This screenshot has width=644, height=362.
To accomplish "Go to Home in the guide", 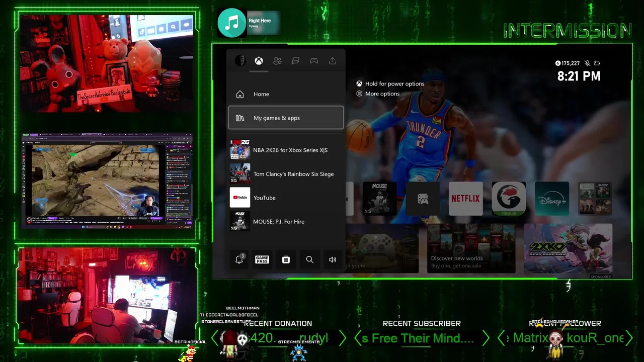I will 286,94.
